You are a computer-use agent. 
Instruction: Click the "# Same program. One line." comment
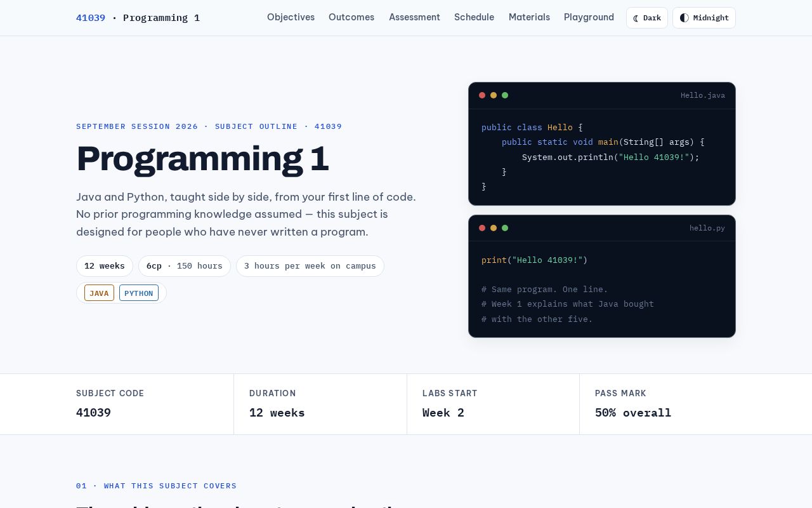point(544,290)
